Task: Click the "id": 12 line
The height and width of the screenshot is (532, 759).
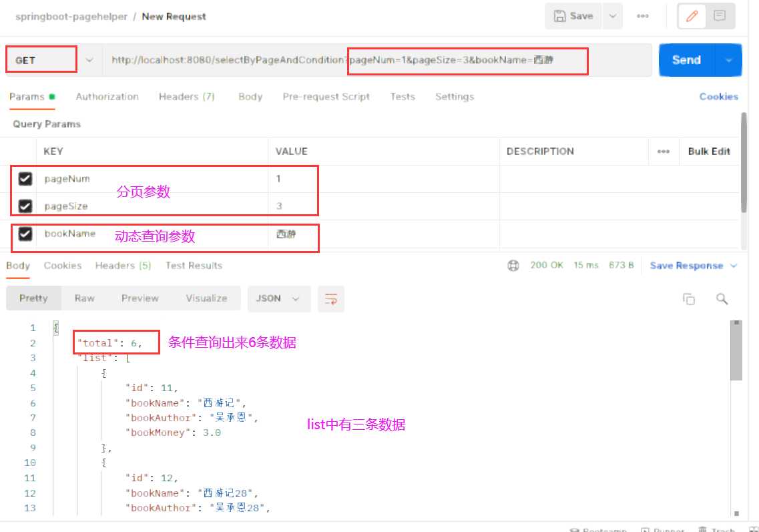Action: tap(152, 479)
